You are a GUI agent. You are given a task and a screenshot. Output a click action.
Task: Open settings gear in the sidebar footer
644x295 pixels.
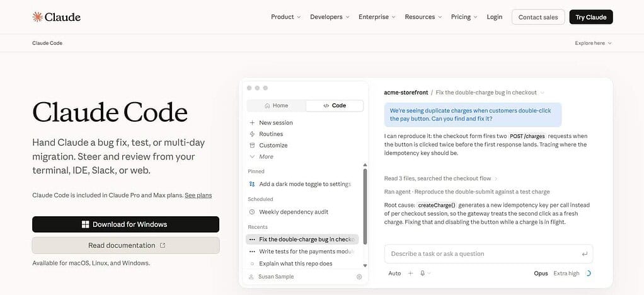click(x=359, y=277)
